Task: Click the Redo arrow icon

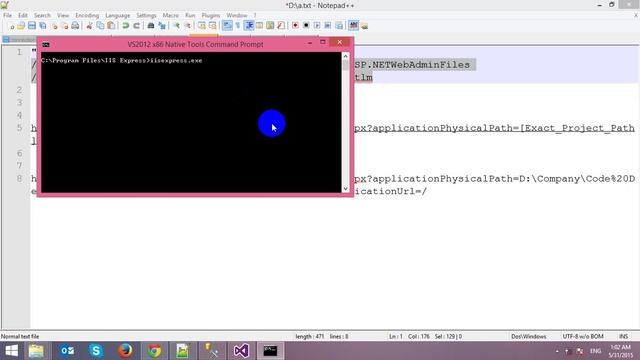Action: coord(136,26)
